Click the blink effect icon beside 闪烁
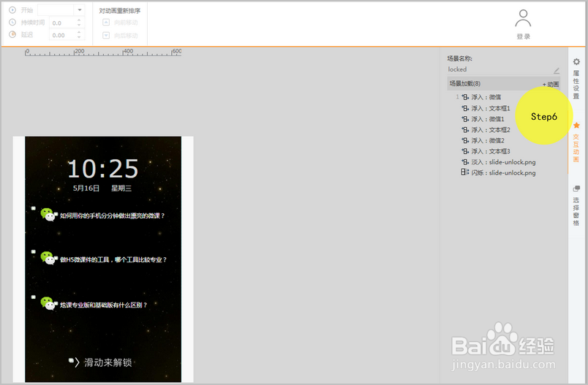This screenshot has height=385, width=588. tap(465, 172)
